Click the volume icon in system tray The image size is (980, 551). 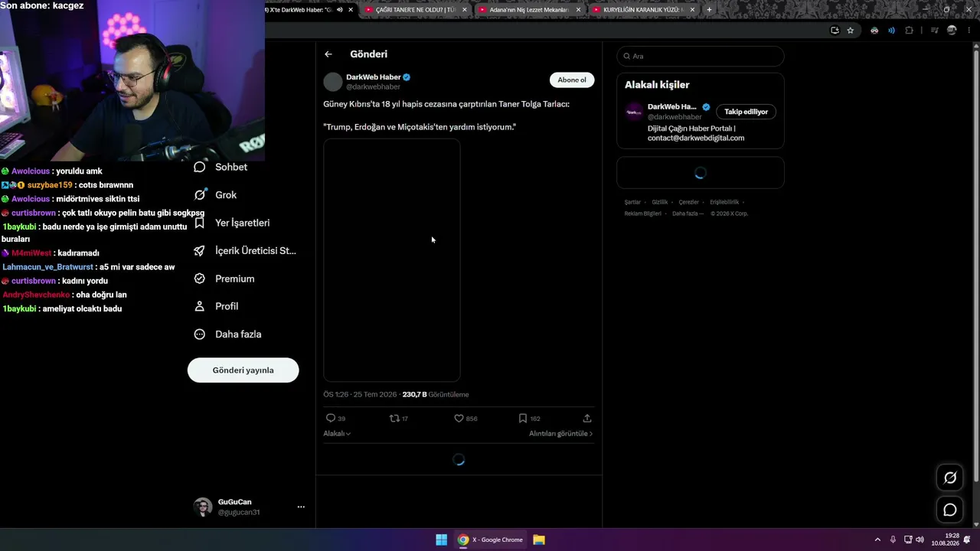(920, 540)
